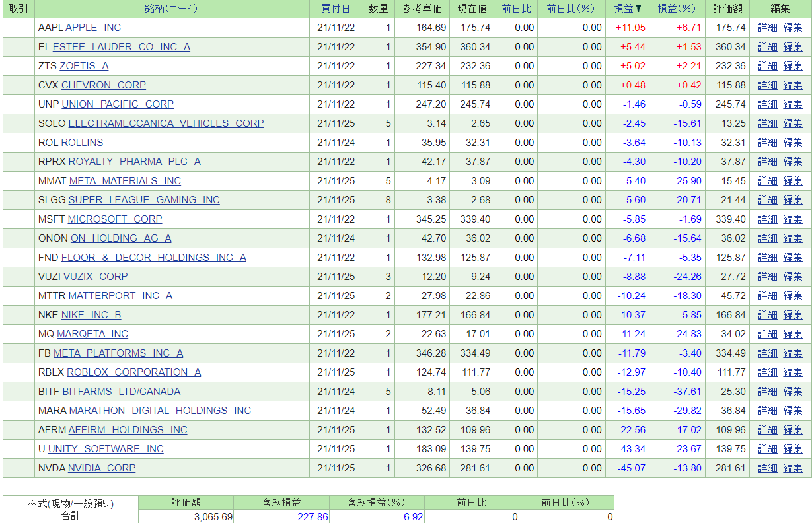812x523 pixels.
Task: Click 編集 for the MSFT row
Action: pos(793,219)
